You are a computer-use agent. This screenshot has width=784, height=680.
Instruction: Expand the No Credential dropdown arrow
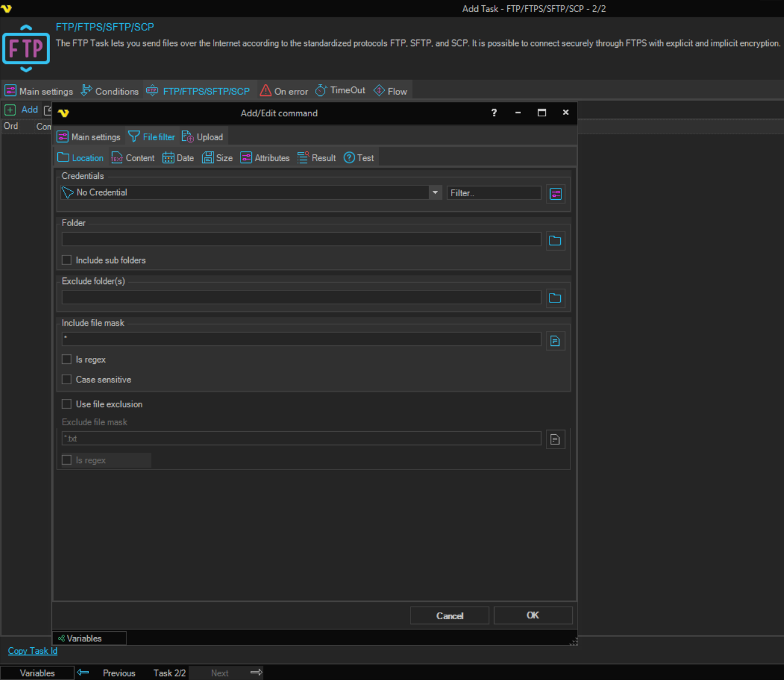[x=435, y=193]
